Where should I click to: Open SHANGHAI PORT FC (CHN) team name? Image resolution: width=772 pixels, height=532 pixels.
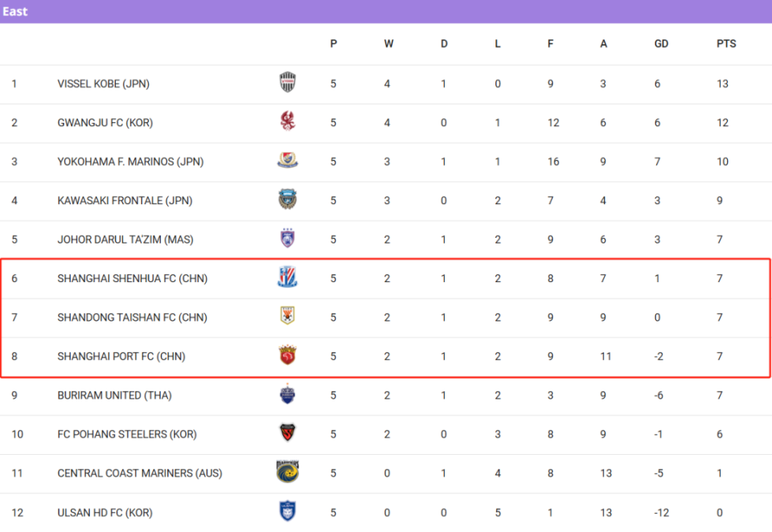[x=121, y=356]
